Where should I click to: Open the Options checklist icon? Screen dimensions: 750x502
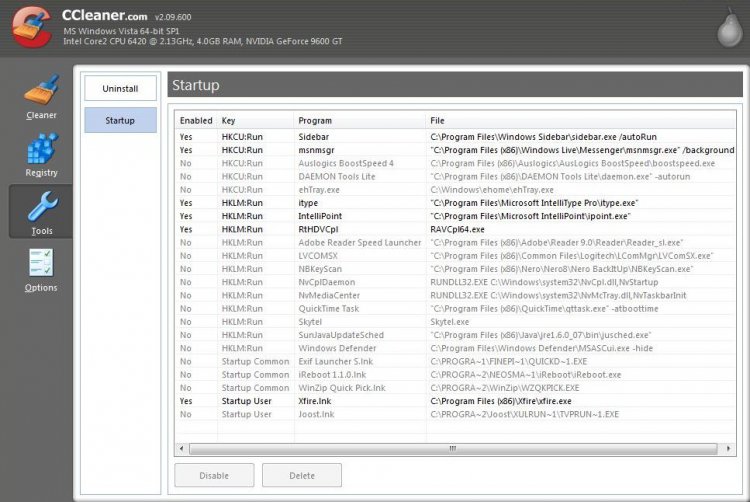[41, 262]
